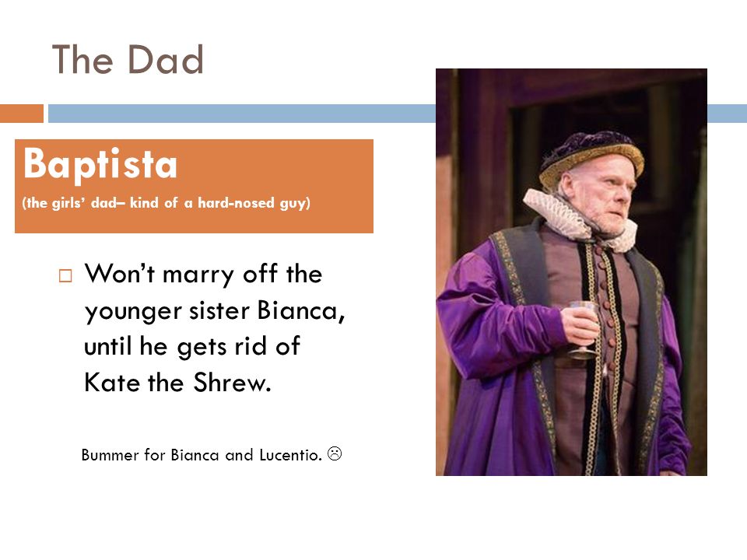Image resolution: width=747 pixels, height=560 pixels.
Task: Click the words 'Kate the Shrew.'
Action: pyautogui.click(x=177, y=383)
